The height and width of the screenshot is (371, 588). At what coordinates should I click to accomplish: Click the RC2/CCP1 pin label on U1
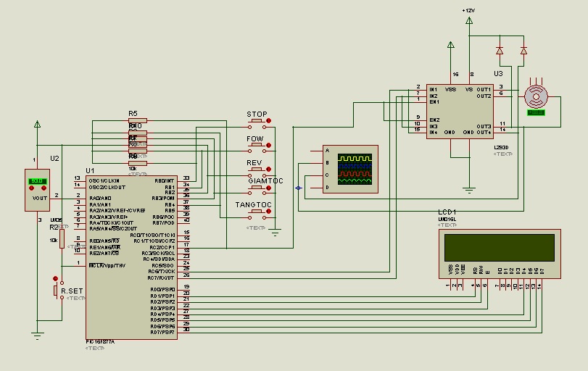(x=162, y=247)
